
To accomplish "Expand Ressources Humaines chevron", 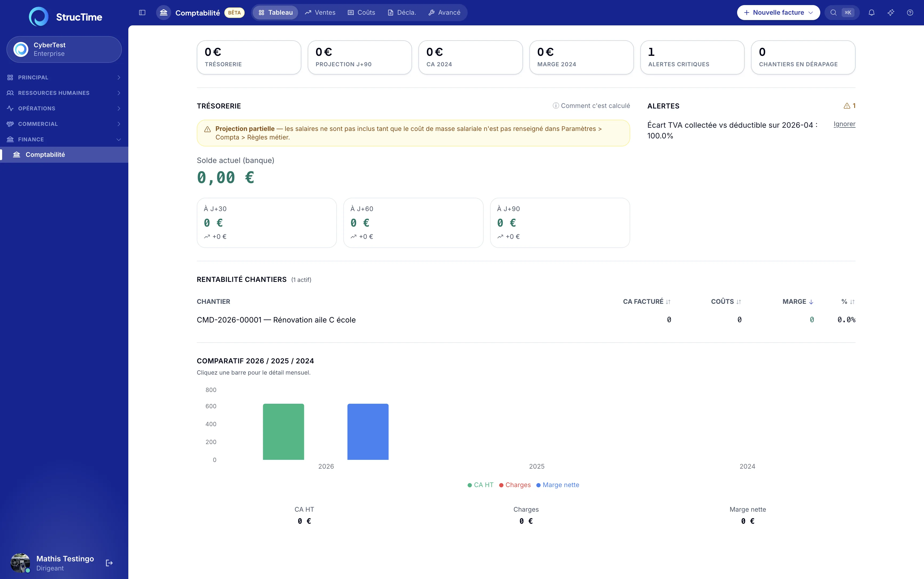I will (119, 93).
